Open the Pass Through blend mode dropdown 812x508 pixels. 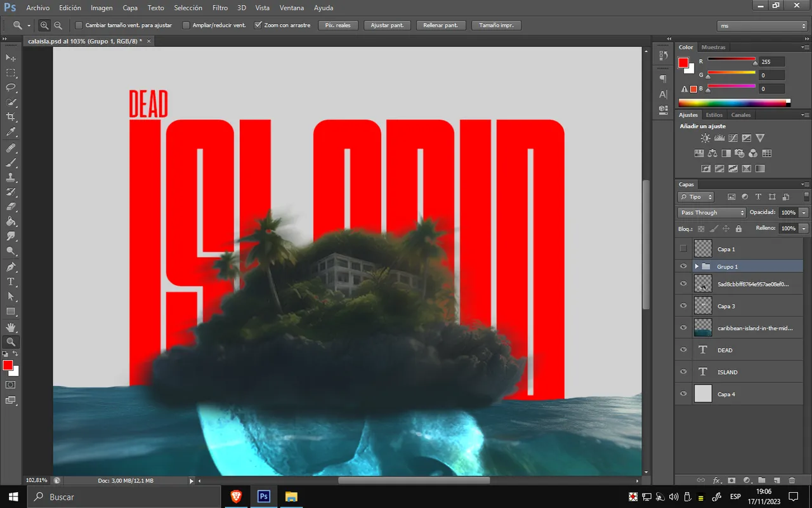(x=712, y=213)
